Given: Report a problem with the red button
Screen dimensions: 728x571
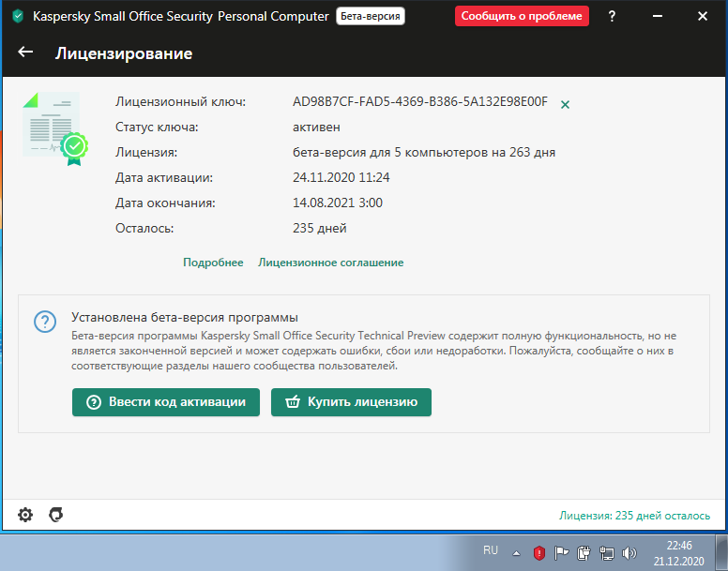Looking at the screenshot, I should coord(522,16).
